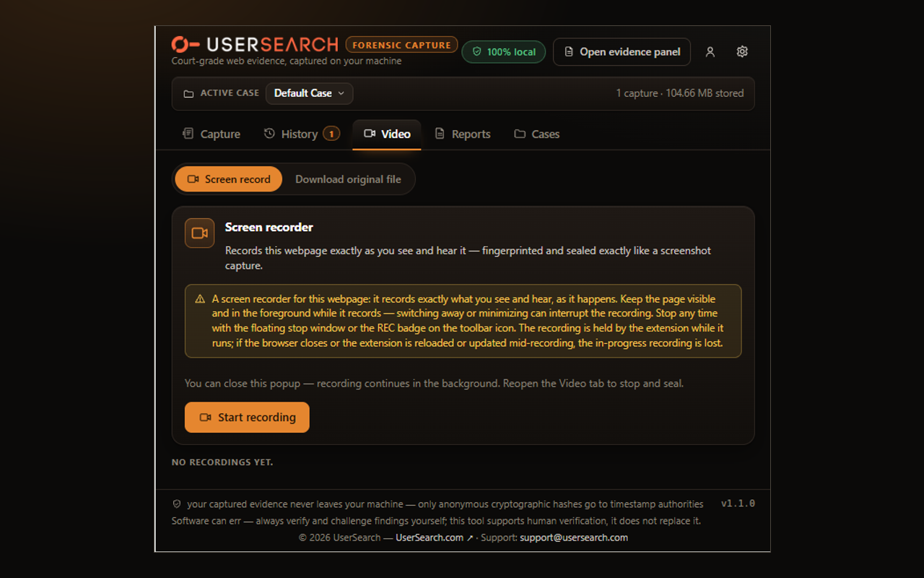Click the 'Screen recorder' heading
The height and width of the screenshot is (578, 924).
pyautogui.click(x=269, y=227)
